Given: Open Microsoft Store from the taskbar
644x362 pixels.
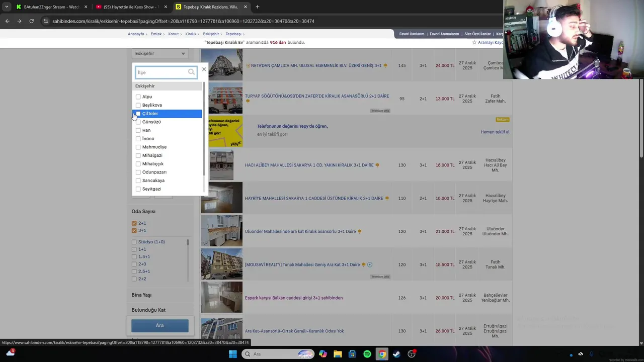Looking at the screenshot, I should coord(352,354).
